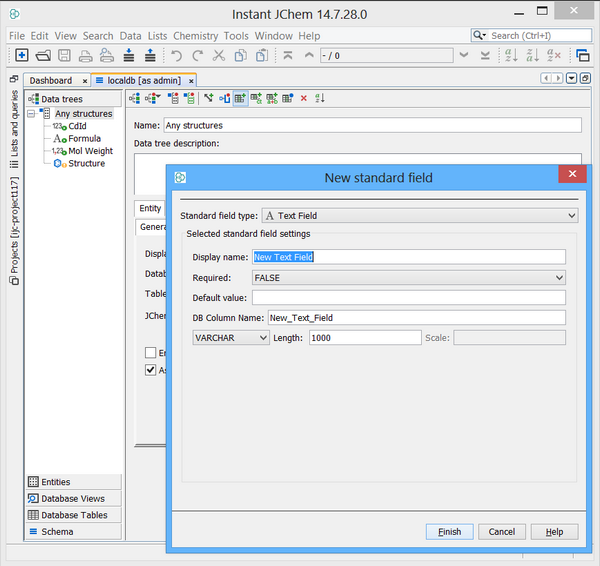Open the VARCHAR data type dropdown
This screenshot has width=600, height=566.
[231, 338]
